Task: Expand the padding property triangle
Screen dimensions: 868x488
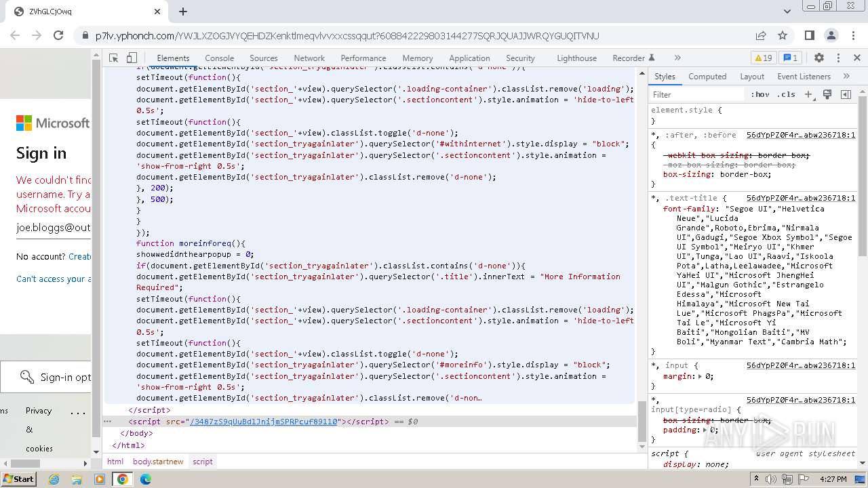Action: click(x=705, y=430)
